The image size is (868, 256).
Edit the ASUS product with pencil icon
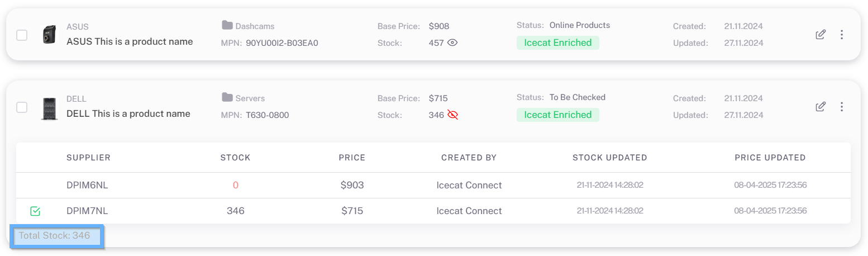pyautogui.click(x=821, y=35)
